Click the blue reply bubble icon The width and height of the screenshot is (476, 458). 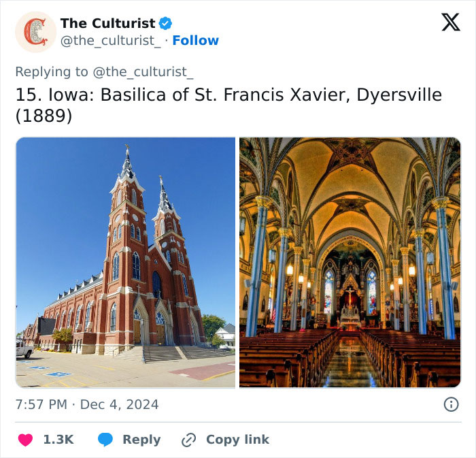pos(105,440)
